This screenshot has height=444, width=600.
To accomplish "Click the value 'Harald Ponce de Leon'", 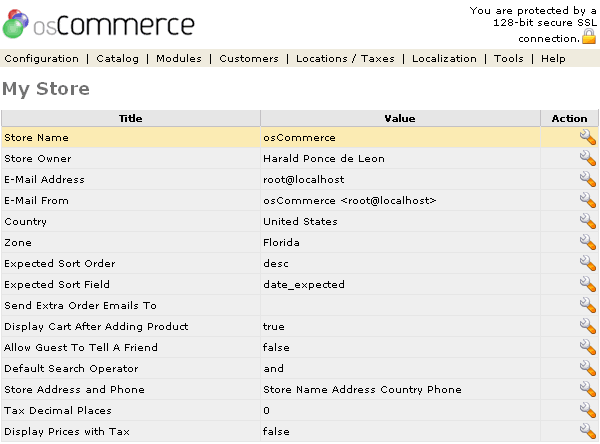I will [x=324, y=158].
